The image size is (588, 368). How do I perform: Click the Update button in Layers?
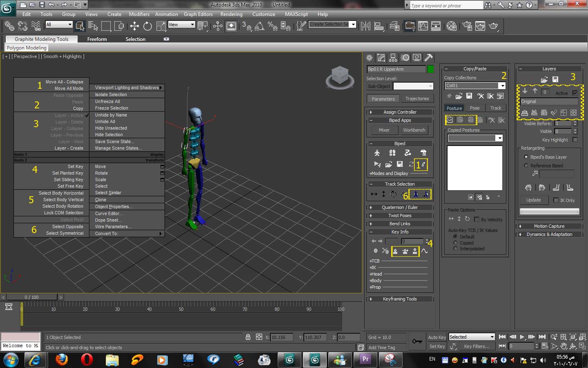(x=533, y=200)
